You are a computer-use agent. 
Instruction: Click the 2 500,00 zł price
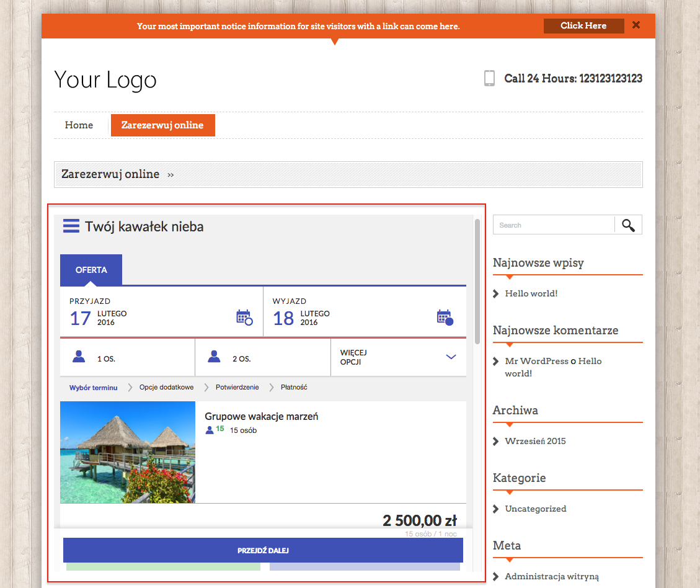420,520
